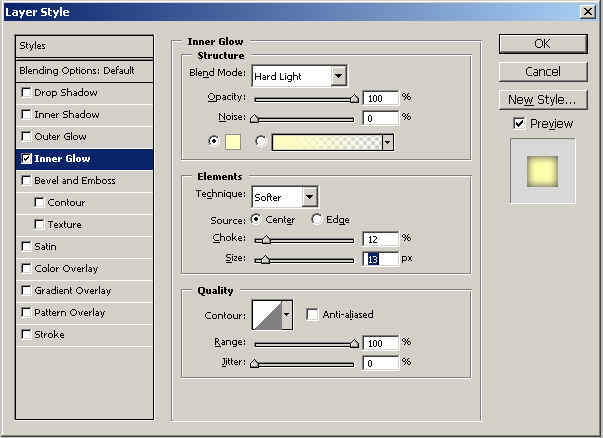Enable the Pattern Overlay checkbox
This screenshot has width=603, height=438.
pos(26,312)
